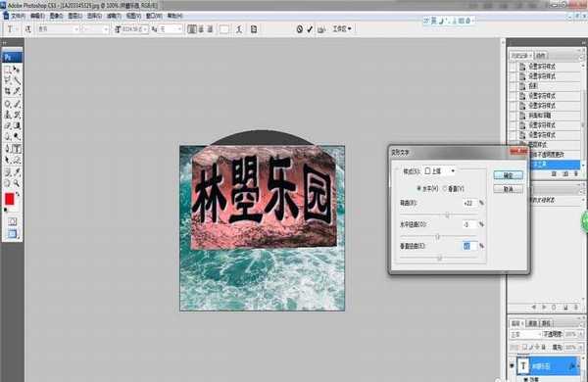Toggle text orientation in options bar
The image size is (588, 382).
(x=28, y=29)
